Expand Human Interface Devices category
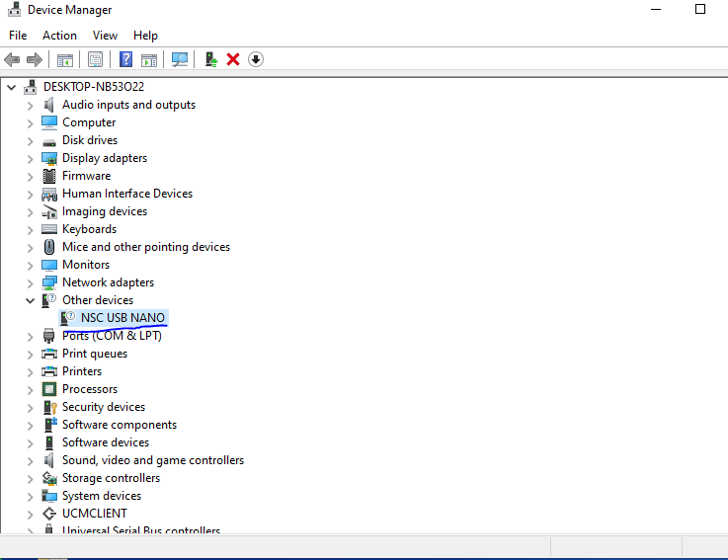728x560 pixels. 31,195
